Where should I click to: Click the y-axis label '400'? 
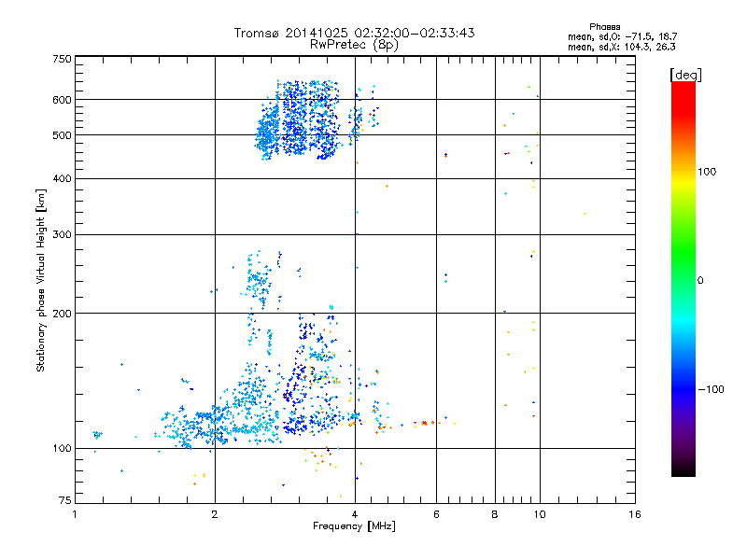pos(62,179)
